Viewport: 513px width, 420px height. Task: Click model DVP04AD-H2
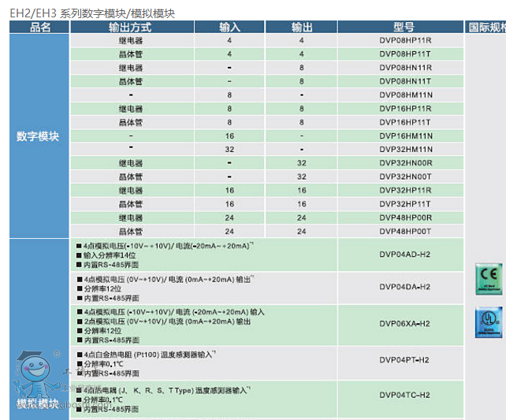[405, 255]
